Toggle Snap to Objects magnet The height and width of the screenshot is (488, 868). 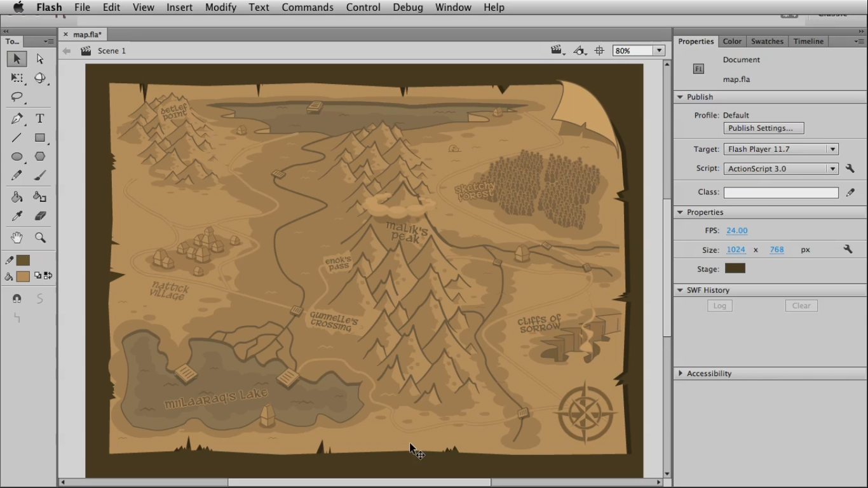[17, 299]
